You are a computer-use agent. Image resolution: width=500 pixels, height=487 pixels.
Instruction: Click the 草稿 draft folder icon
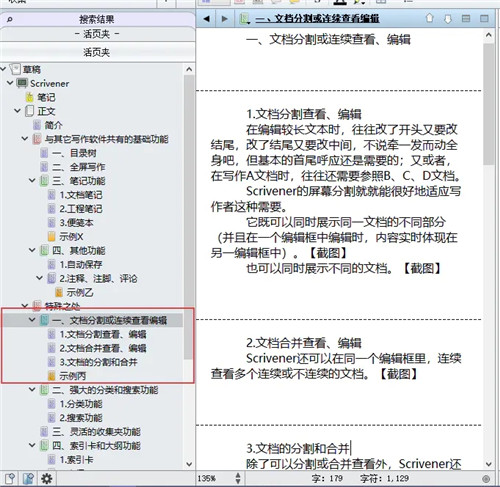click(x=15, y=69)
